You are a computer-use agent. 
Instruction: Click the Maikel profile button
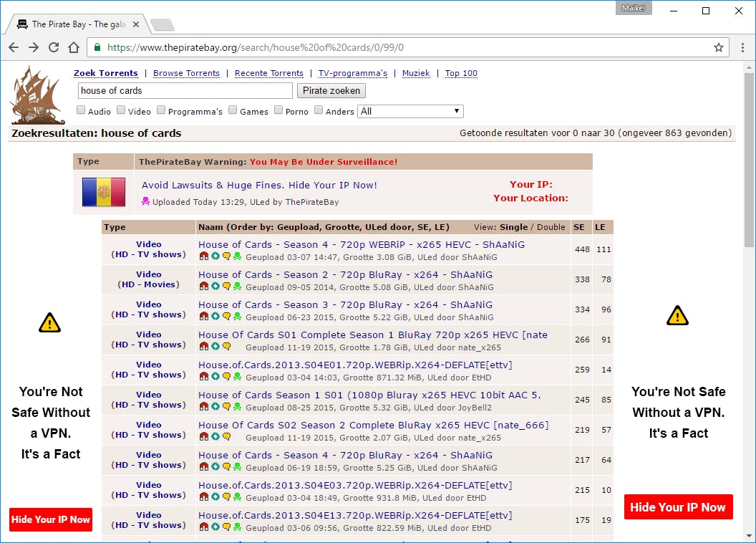coord(634,8)
